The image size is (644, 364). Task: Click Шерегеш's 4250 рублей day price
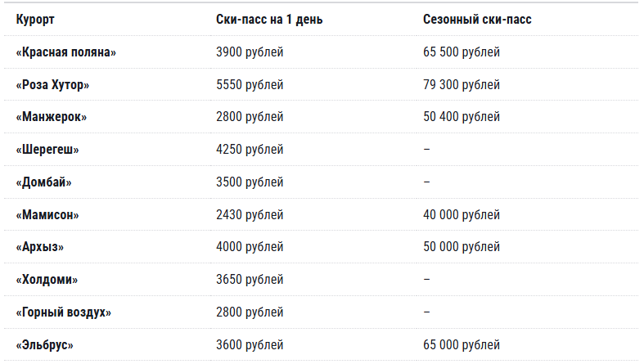point(250,150)
